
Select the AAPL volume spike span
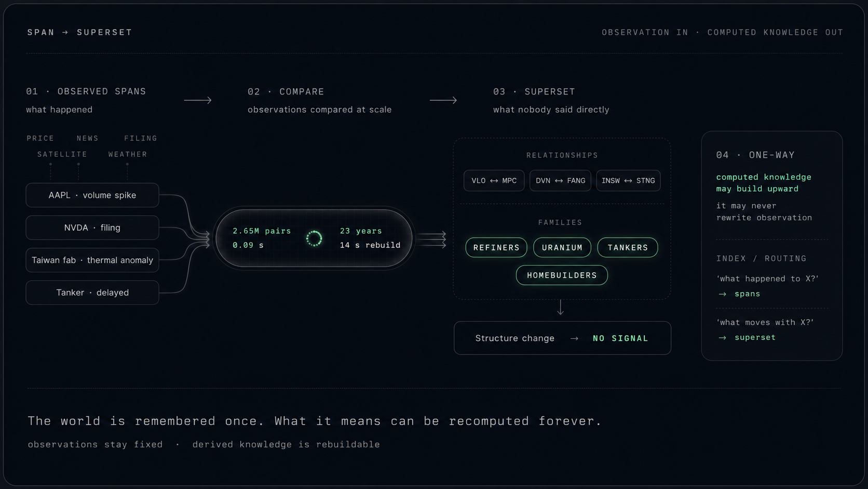click(92, 195)
